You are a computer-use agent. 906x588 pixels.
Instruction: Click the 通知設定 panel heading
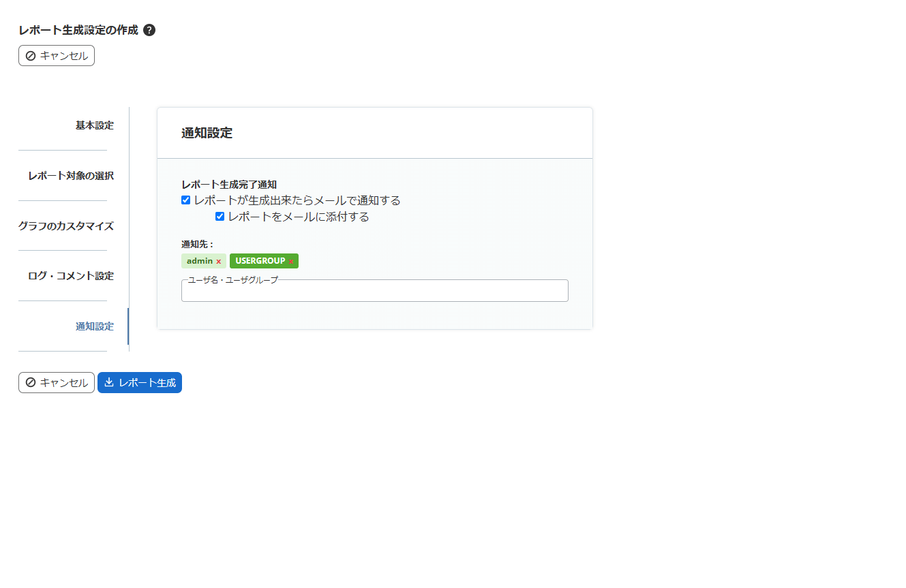pos(207,133)
